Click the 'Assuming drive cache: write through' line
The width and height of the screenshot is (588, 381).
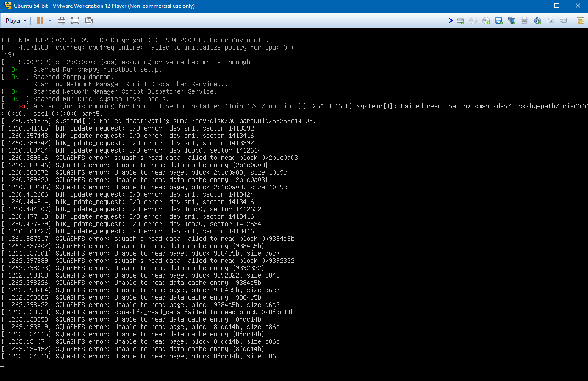pos(125,62)
